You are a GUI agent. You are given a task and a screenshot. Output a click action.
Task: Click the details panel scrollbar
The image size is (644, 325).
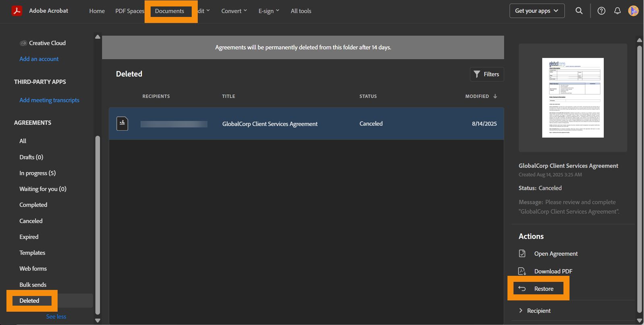pos(640,179)
